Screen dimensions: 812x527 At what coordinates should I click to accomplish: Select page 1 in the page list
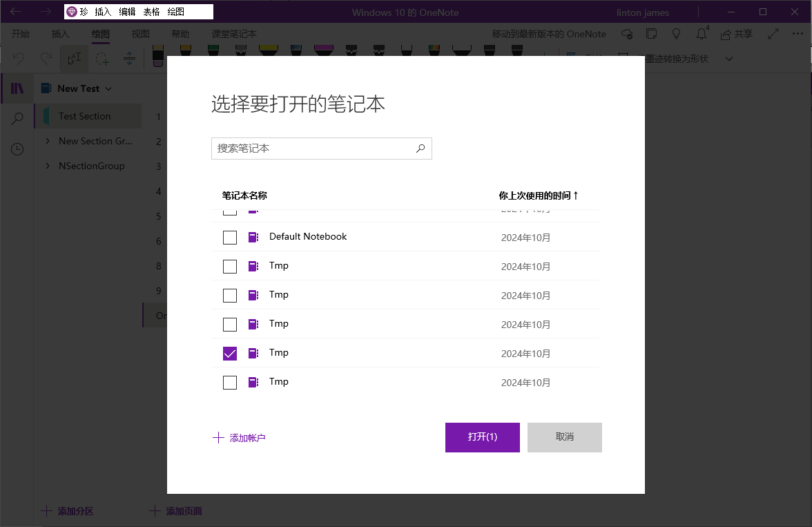(159, 117)
